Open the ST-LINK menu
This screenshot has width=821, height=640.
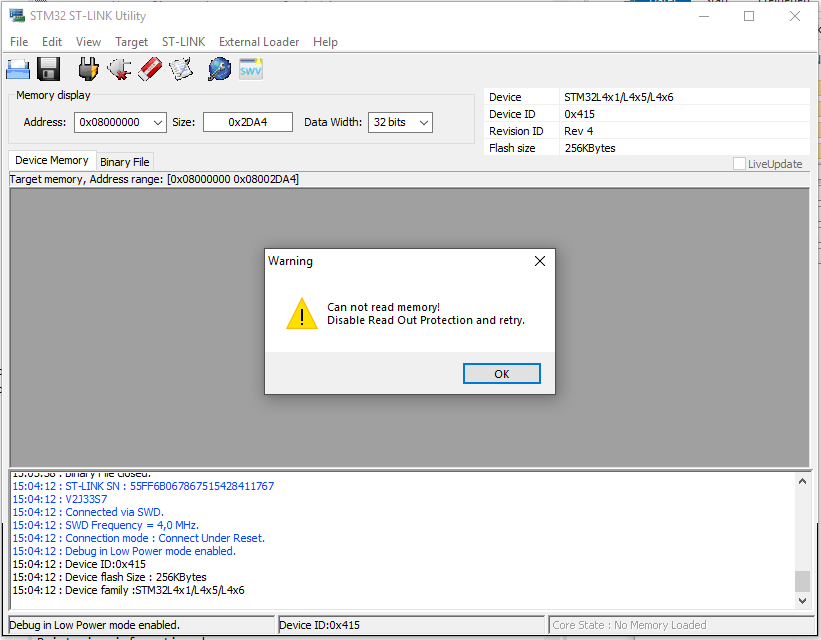[183, 42]
